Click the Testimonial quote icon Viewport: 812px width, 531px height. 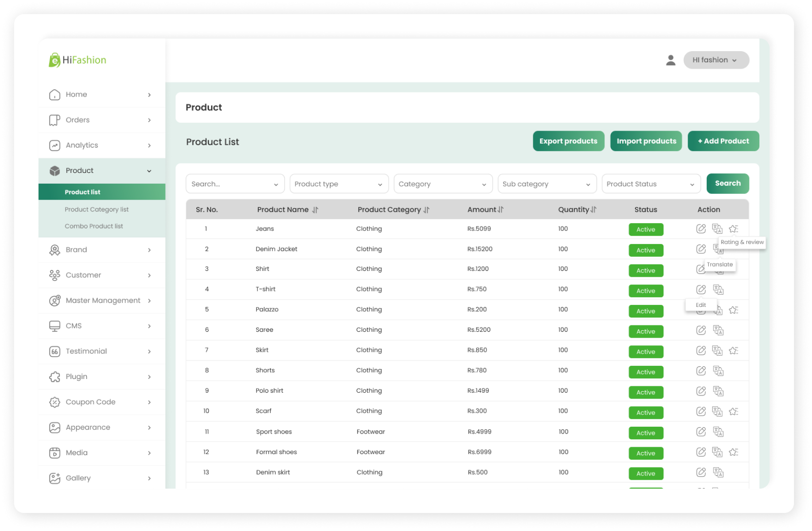[55, 351]
